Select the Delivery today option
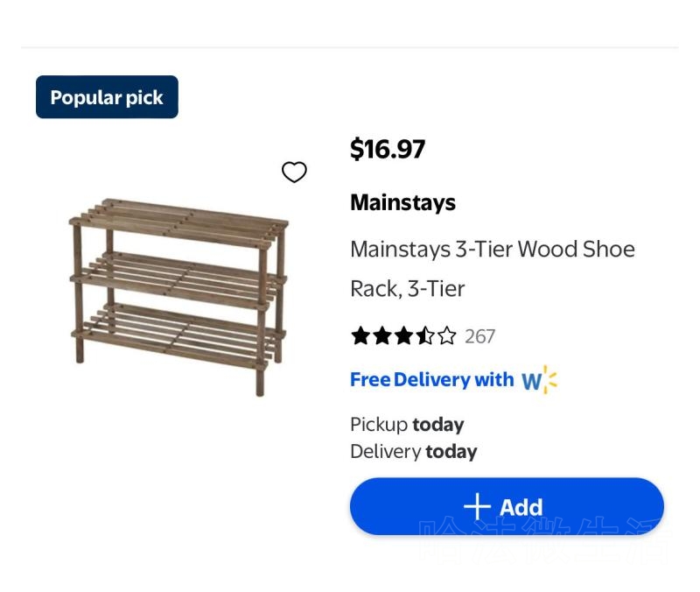 pos(413,452)
